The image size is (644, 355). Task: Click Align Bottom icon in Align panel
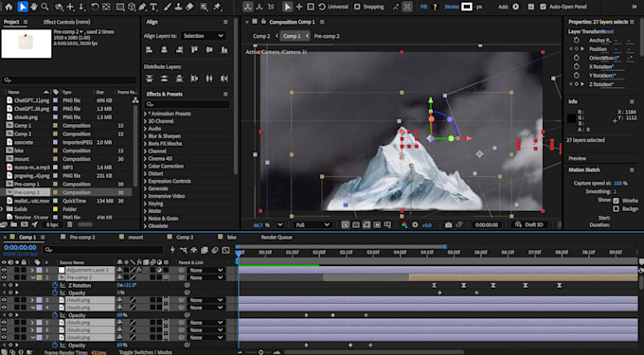coord(224,49)
